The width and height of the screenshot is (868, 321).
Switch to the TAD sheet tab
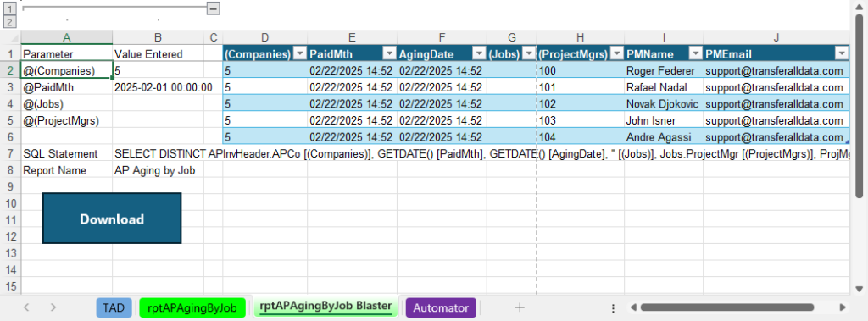pos(114,307)
